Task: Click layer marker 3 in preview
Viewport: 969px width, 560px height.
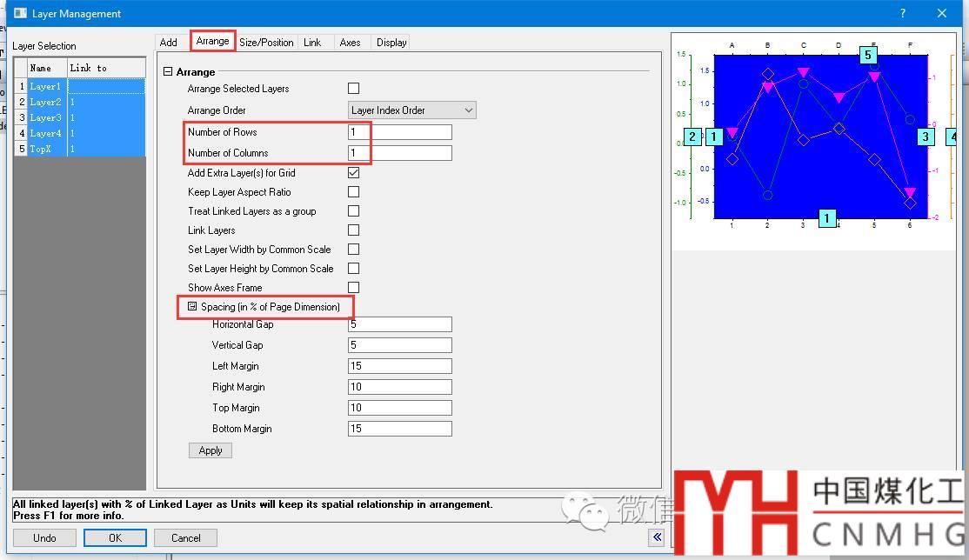Action: tap(926, 137)
